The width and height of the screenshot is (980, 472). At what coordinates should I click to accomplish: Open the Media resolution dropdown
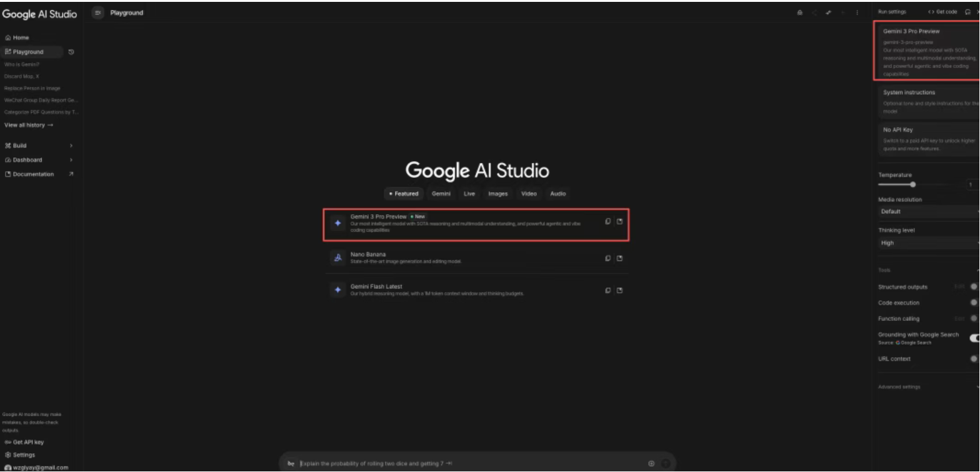(x=928, y=212)
